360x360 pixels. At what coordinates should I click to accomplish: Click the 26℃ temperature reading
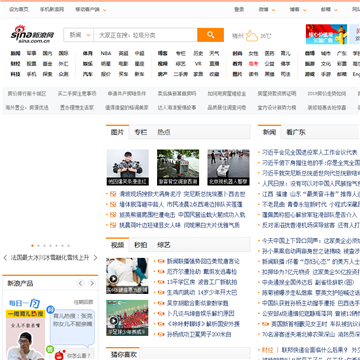266,36
